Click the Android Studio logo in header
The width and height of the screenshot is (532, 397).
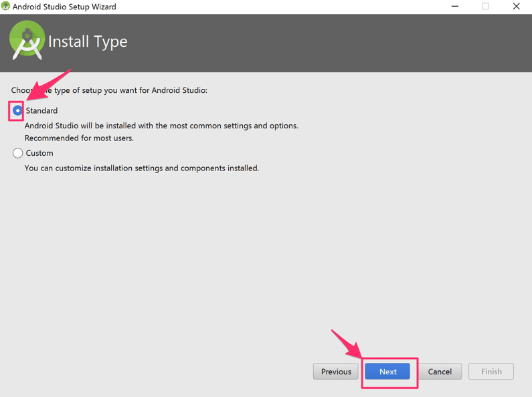click(27, 40)
